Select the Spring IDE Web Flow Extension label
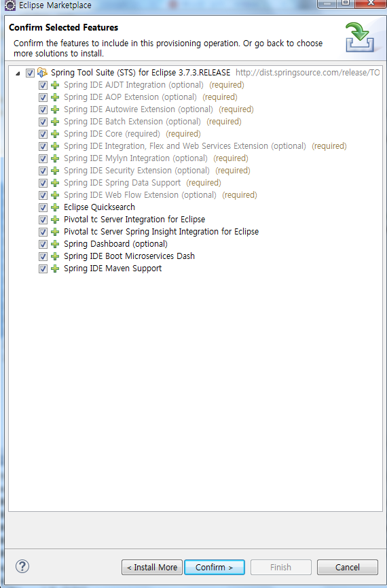Viewport: 387px width, 588px height. tap(140, 195)
